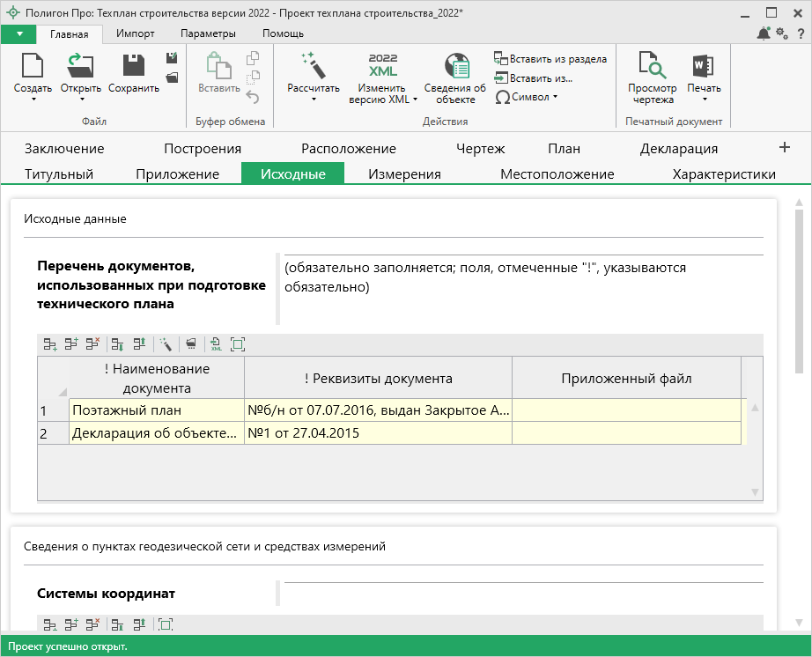Expand the Печать dropdown menu

click(x=704, y=100)
